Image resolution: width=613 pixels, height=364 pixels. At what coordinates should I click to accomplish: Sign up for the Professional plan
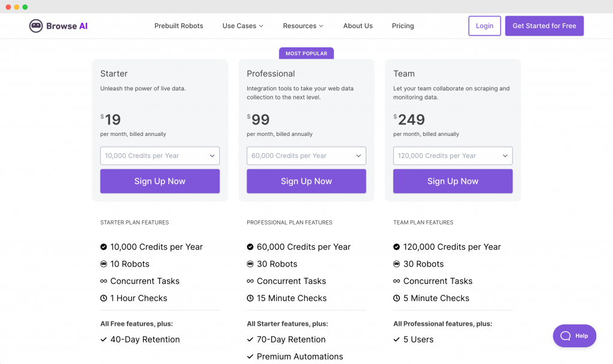(306, 181)
